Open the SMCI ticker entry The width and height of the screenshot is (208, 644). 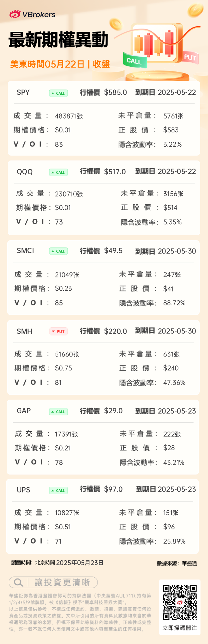pos(25,251)
